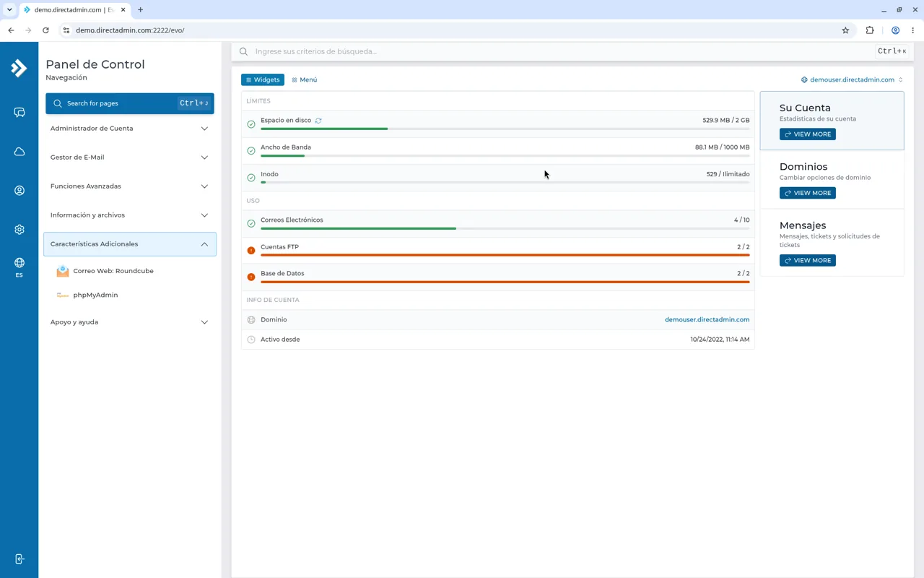
Task: Open the user profile icon in sidebar
Action: [x=19, y=191]
